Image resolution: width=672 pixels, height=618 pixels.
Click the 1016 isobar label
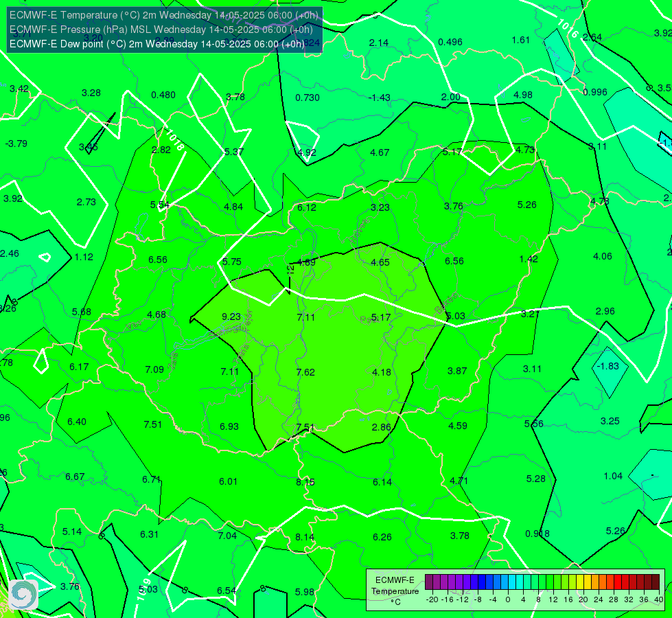tap(569, 28)
